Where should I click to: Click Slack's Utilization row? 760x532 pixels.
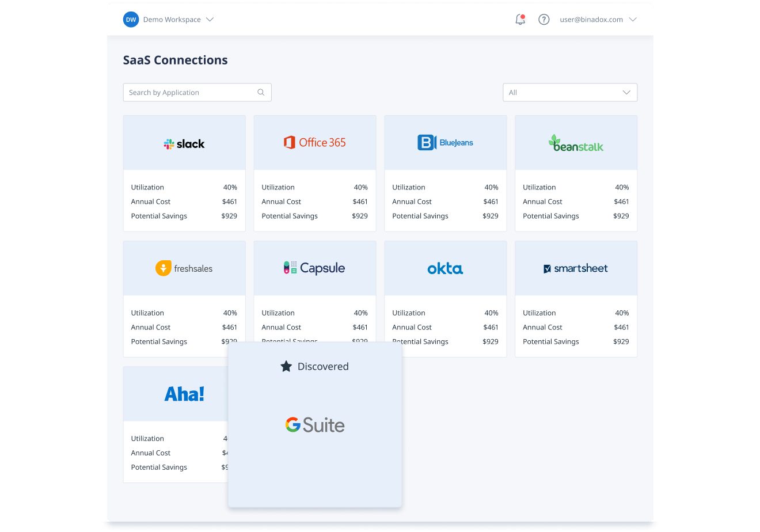[x=184, y=187]
